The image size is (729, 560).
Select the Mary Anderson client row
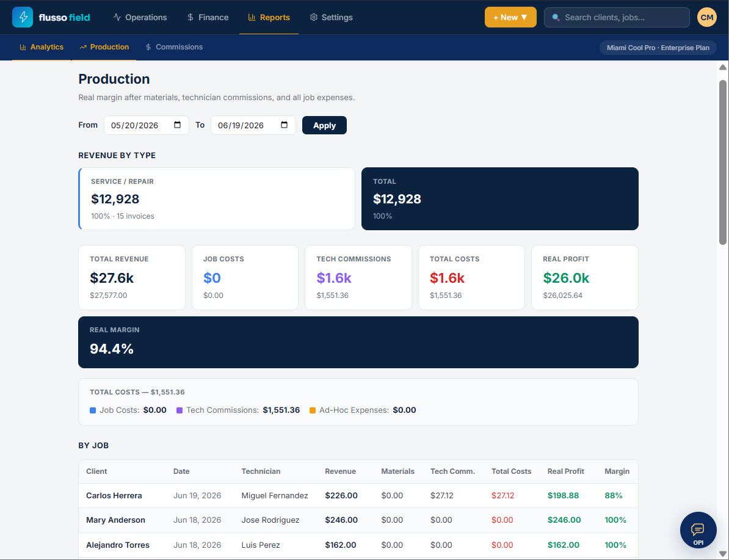pos(358,520)
